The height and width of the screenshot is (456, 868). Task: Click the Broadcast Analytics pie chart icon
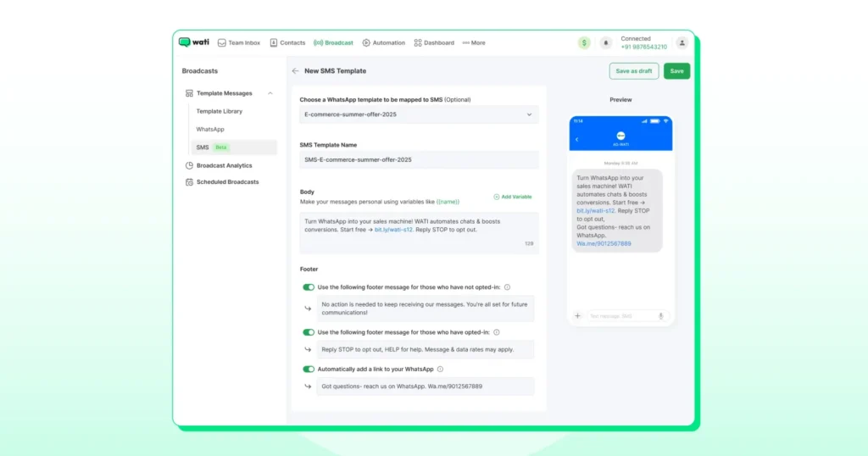coord(189,165)
